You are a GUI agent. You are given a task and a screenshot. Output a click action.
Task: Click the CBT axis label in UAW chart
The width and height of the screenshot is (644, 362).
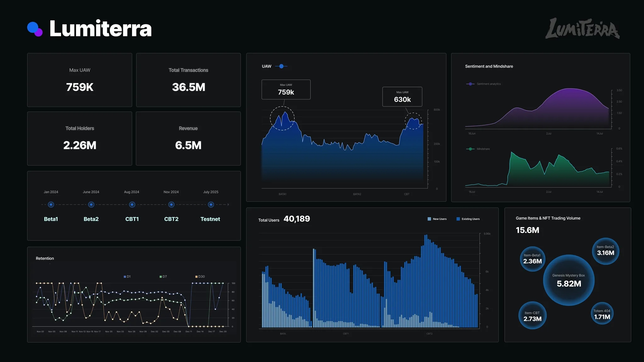click(407, 194)
